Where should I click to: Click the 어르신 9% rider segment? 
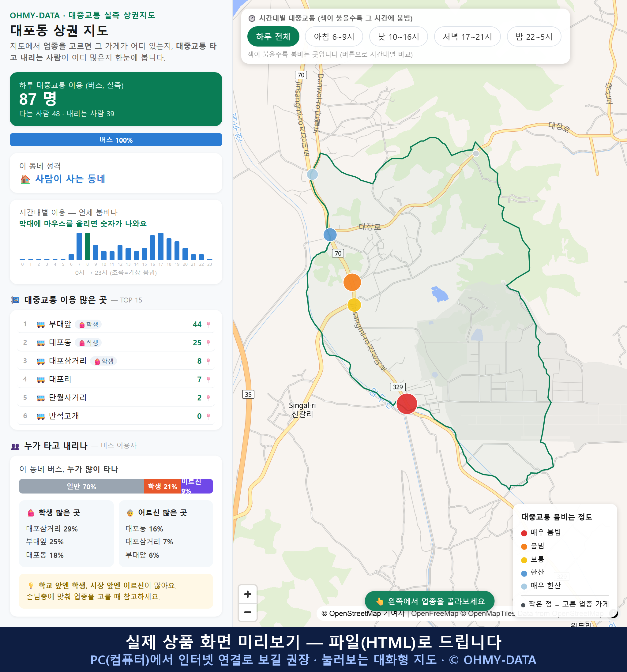pos(197,486)
